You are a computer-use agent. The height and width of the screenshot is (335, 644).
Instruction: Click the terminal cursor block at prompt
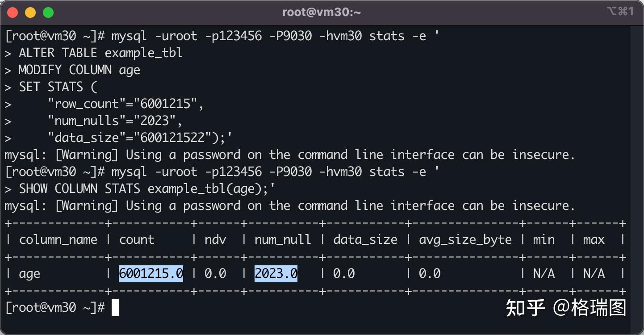(115, 308)
